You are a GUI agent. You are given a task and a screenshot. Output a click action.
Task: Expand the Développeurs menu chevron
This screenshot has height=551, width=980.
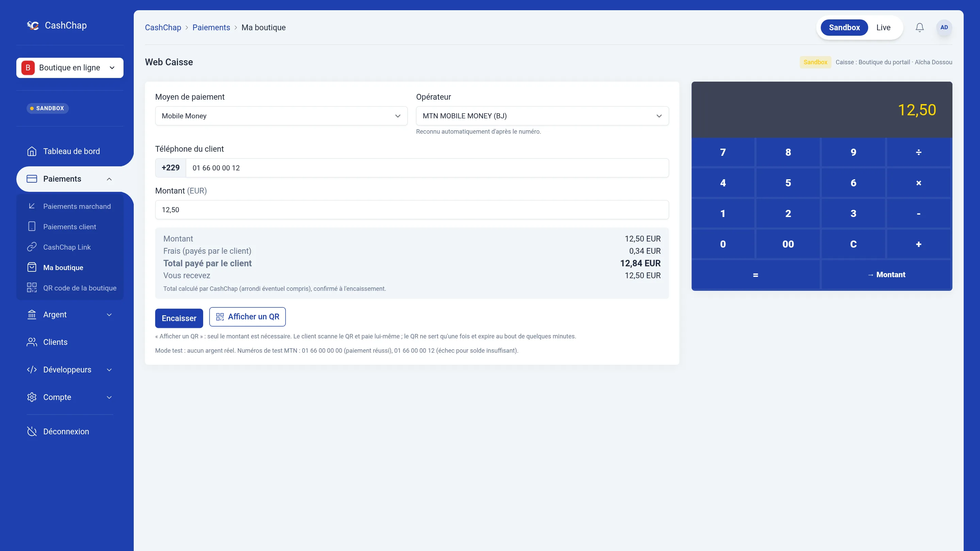pos(109,370)
